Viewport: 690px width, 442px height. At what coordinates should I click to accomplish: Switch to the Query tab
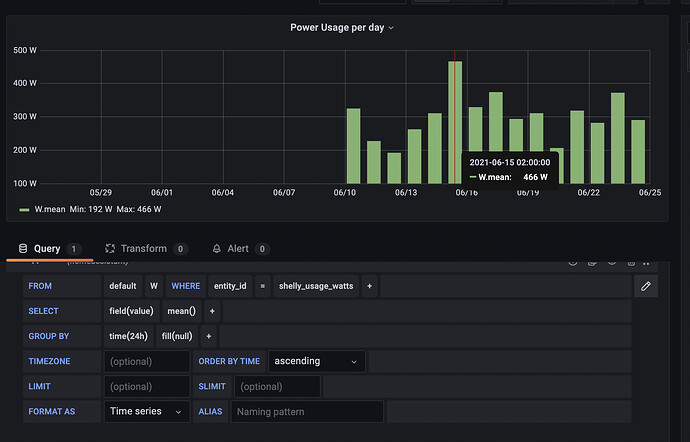(49, 249)
